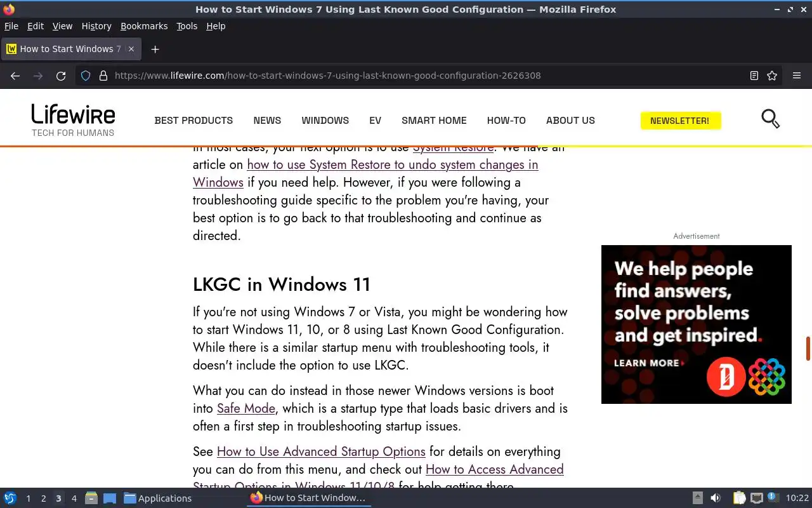Open the Lifewire site search magnifier
This screenshot has height=508, width=812.
coord(770,119)
